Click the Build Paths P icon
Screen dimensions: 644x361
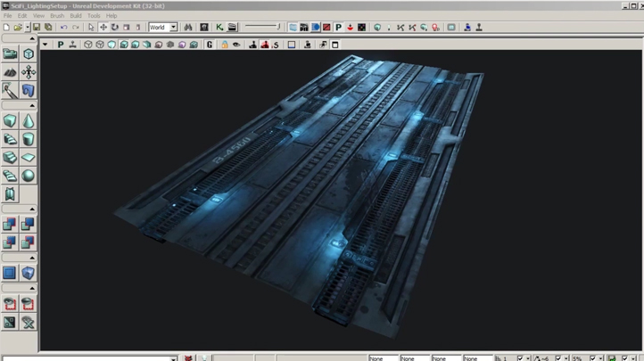[338, 27]
